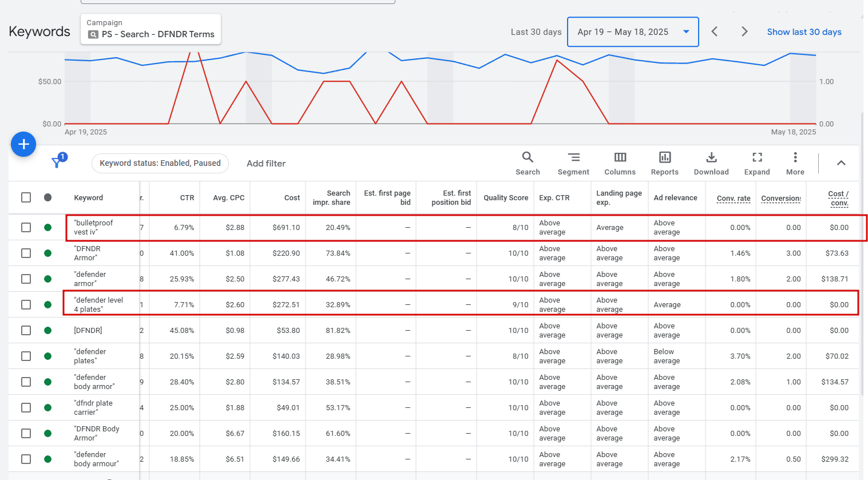The height and width of the screenshot is (480, 868).
Task: Check the "defender armor" row checkbox
Action: (x=26, y=279)
